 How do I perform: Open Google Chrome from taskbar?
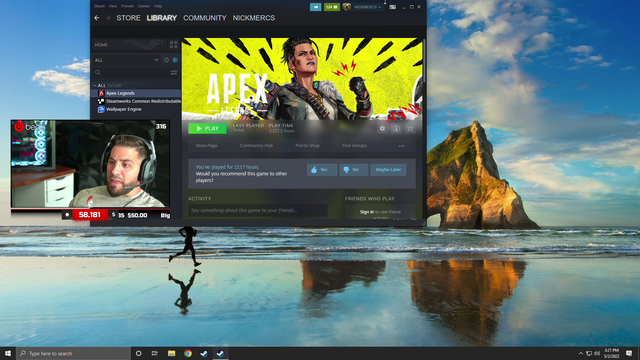coord(188,353)
